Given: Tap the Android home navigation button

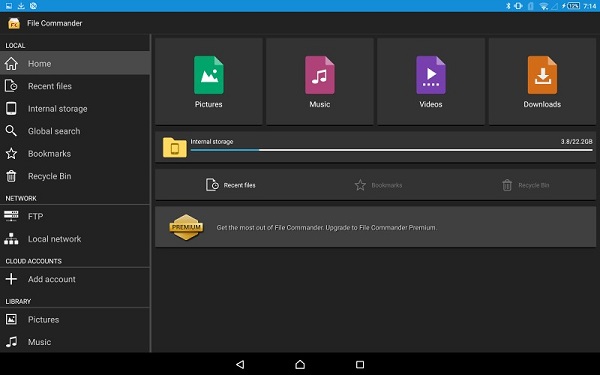Looking at the screenshot, I should pyautogui.click(x=300, y=364).
